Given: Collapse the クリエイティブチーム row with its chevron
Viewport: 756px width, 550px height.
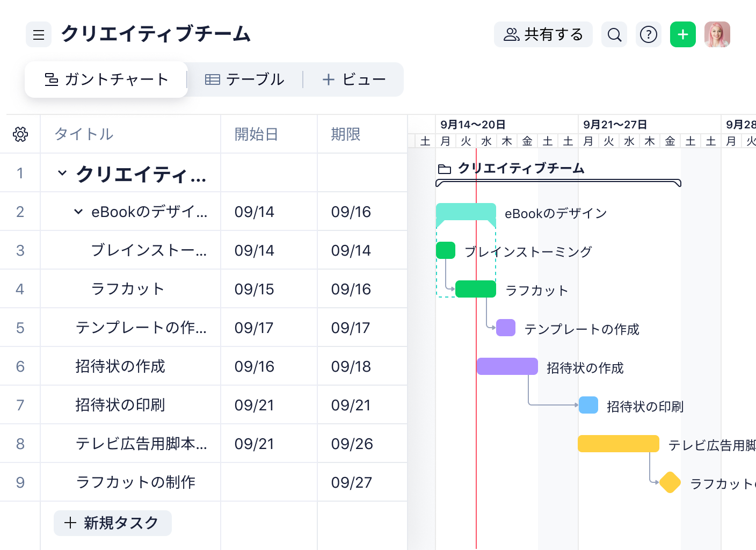Looking at the screenshot, I should tap(62, 173).
